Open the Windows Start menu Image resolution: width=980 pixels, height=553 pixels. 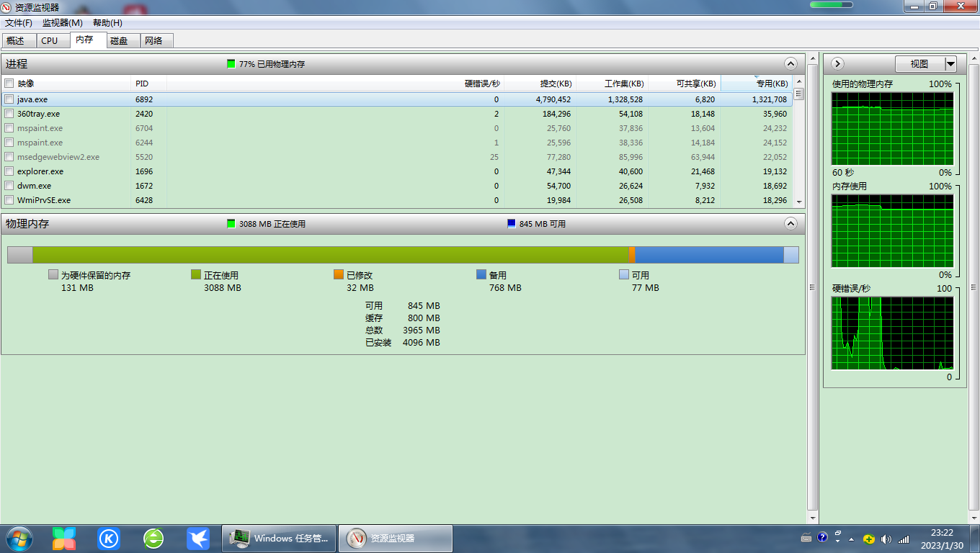pos(19,538)
